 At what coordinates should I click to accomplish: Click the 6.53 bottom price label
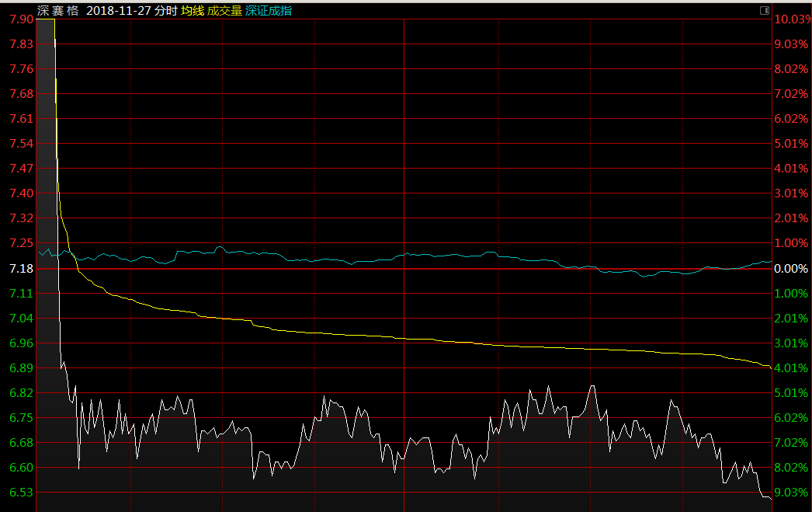click(21, 493)
